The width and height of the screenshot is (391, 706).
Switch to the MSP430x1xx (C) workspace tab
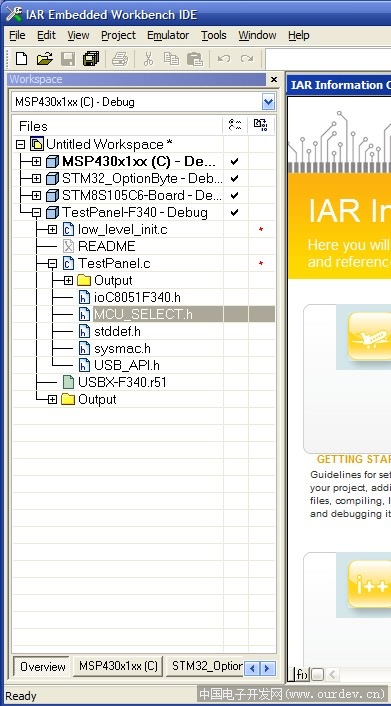click(118, 666)
